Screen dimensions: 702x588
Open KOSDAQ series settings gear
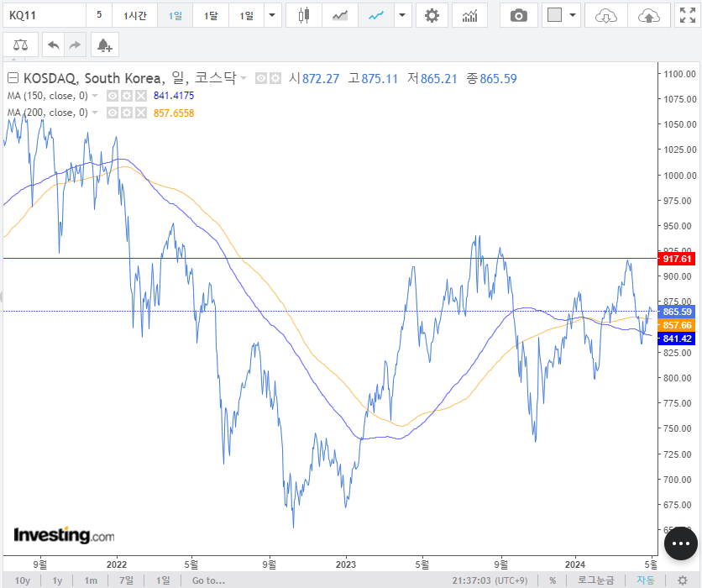coord(275,78)
